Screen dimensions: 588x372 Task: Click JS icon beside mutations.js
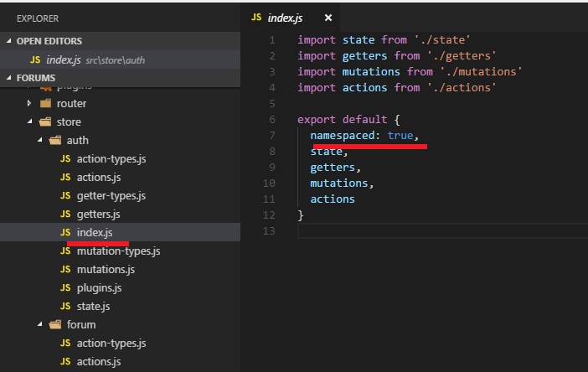point(65,269)
